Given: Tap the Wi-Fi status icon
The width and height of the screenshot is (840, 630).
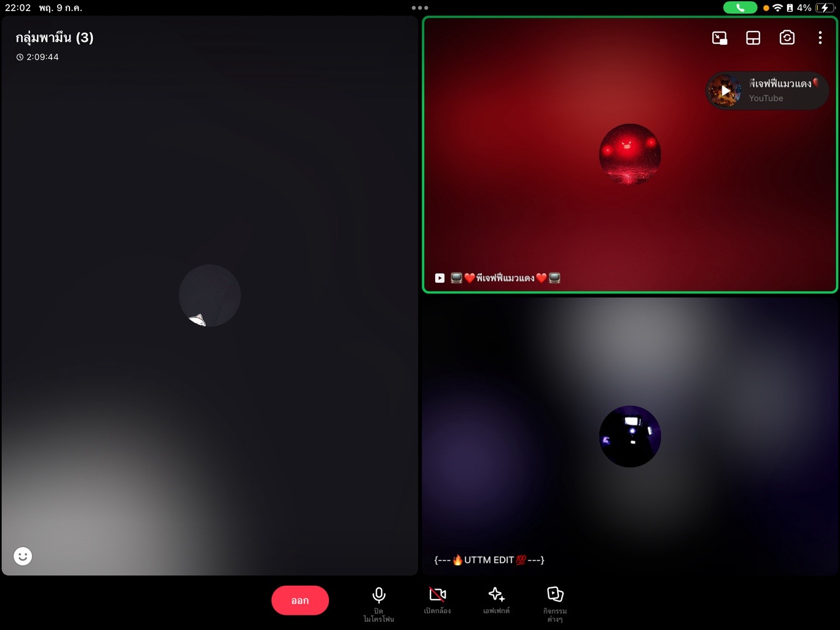Looking at the screenshot, I should [x=778, y=8].
